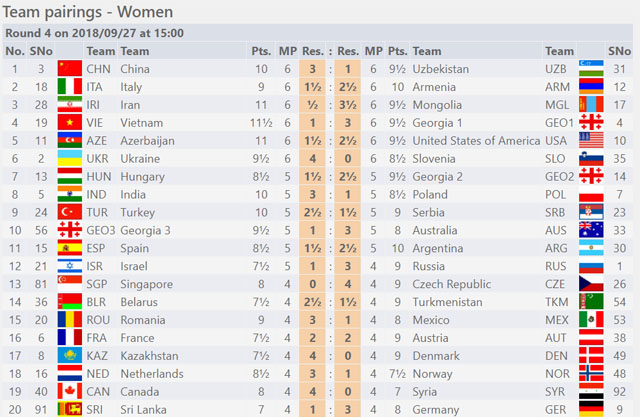
Task: Click the Round 4 heading row
Action: (318, 33)
